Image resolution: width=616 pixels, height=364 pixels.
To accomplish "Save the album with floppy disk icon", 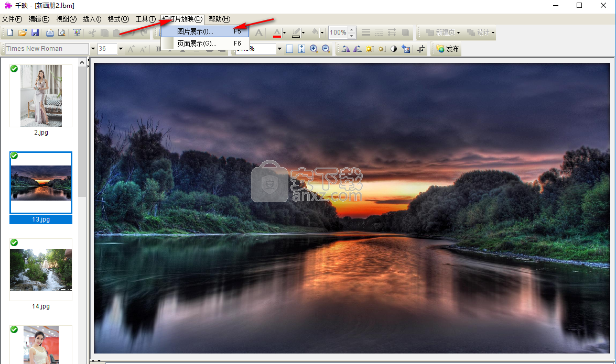I will point(35,32).
